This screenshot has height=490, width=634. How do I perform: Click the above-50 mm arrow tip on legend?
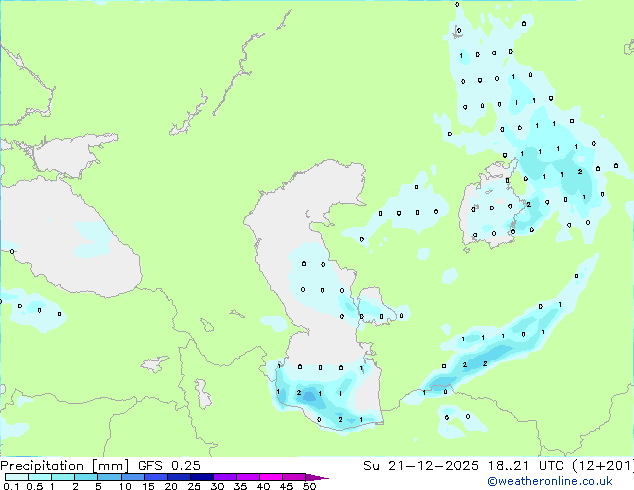[317, 477]
